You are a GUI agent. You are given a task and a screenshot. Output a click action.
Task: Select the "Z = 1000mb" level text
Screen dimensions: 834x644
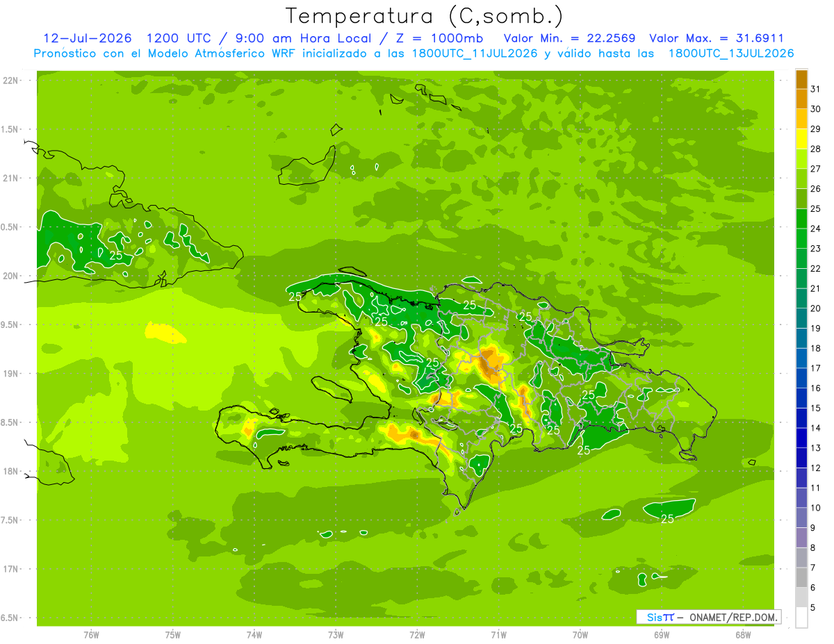(441, 38)
